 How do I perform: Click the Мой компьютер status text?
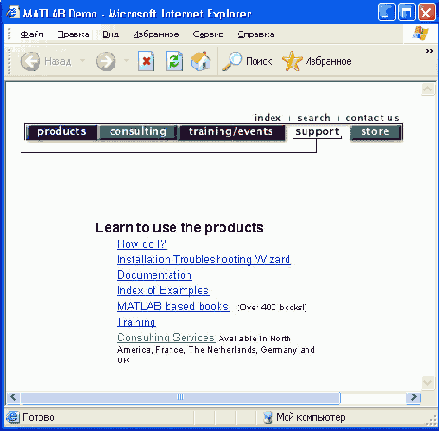click(x=311, y=417)
